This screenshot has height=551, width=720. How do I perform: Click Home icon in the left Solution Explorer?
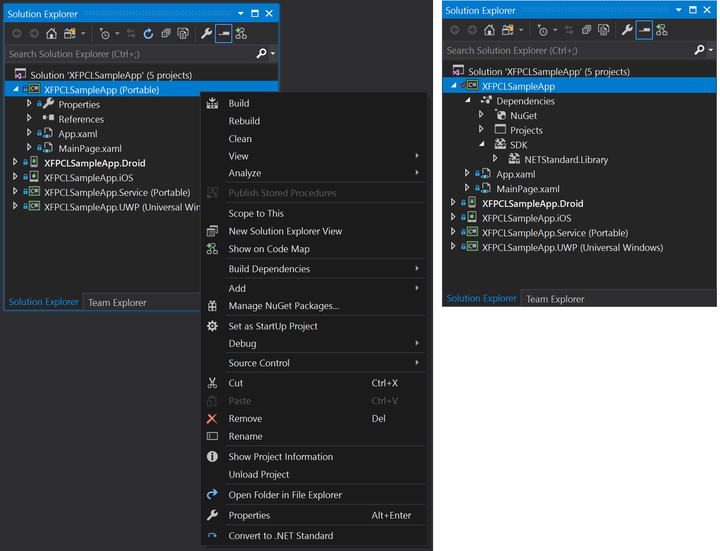point(51,33)
